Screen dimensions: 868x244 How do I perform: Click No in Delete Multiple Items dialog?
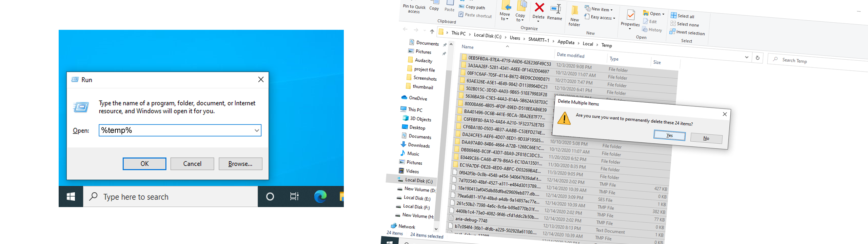click(x=706, y=138)
